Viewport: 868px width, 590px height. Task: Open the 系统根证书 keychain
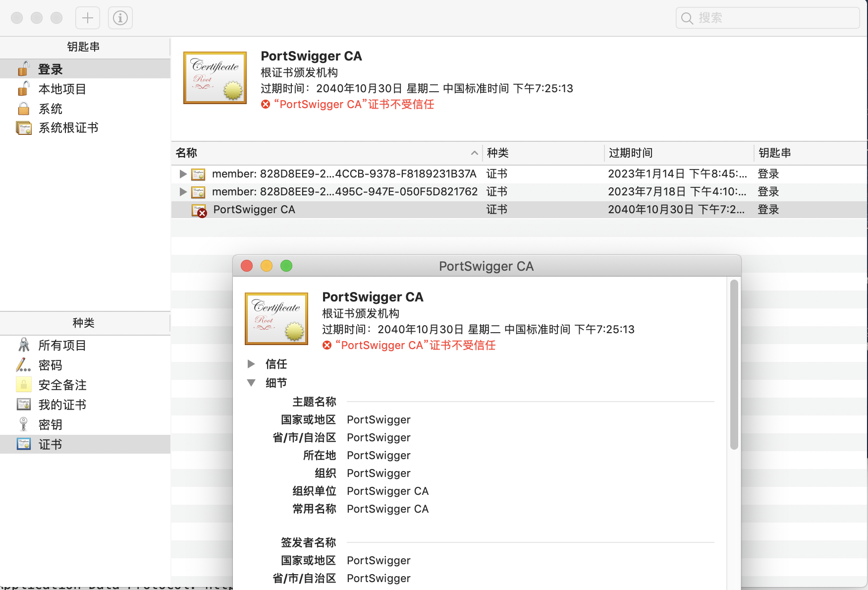[x=68, y=128]
